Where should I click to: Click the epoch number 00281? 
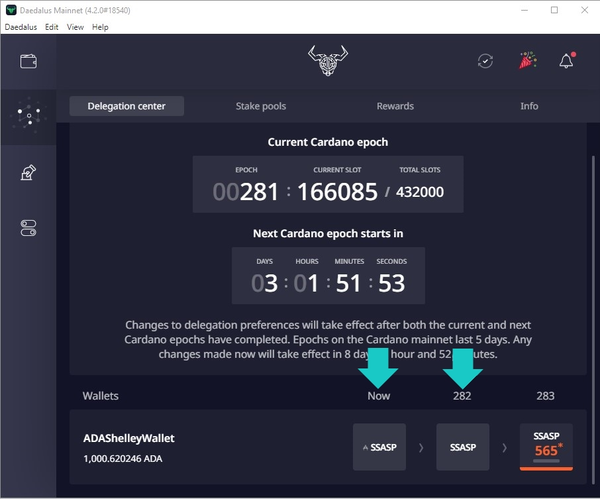[245, 192]
